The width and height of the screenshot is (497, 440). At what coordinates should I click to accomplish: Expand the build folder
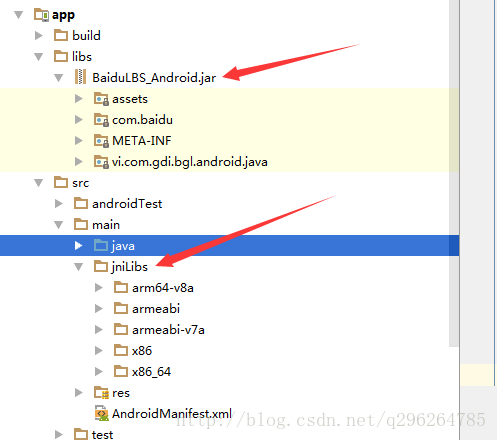click(39, 35)
